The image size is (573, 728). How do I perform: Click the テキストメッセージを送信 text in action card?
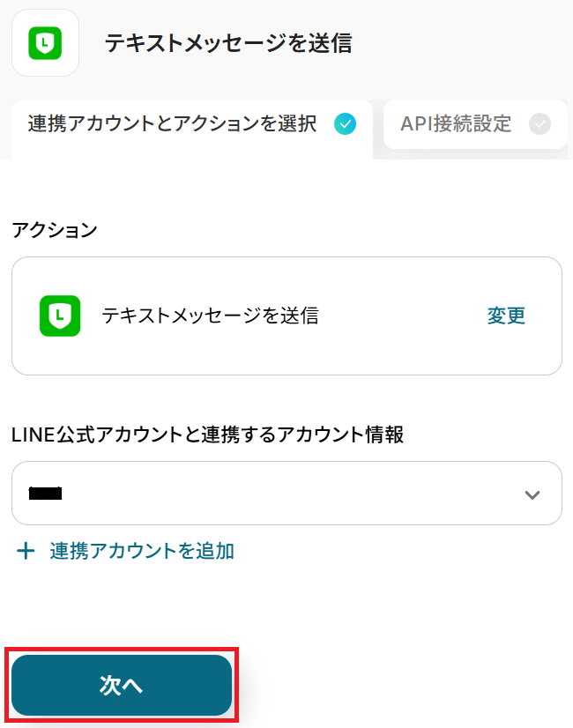210,316
